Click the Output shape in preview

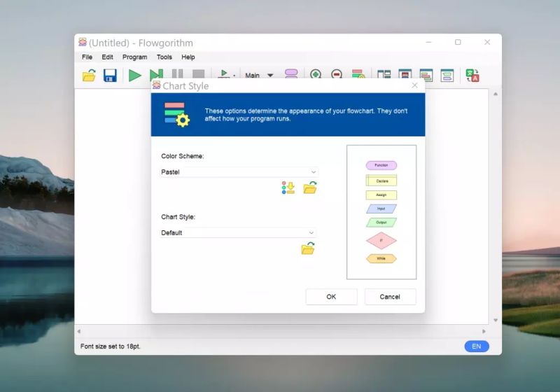click(x=381, y=223)
